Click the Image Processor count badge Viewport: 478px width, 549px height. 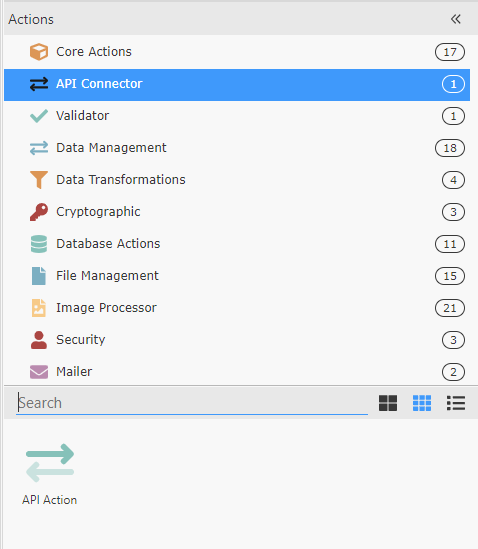[x=450, y=308]
